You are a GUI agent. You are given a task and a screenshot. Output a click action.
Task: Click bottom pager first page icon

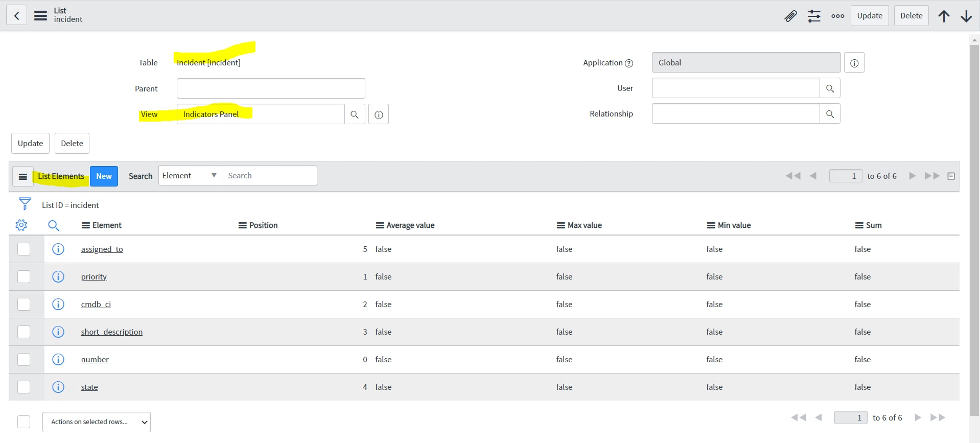pyautogui.click(x=799, y=417)
